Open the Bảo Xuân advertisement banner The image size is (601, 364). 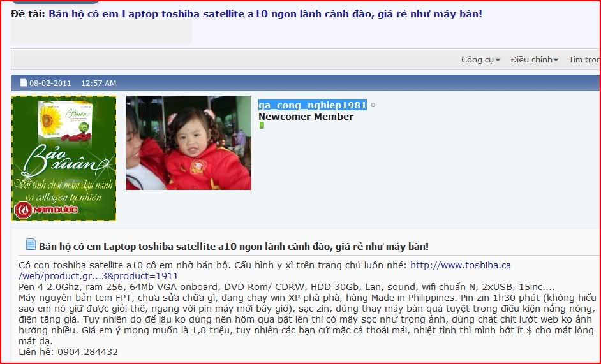tap(64, 158)
